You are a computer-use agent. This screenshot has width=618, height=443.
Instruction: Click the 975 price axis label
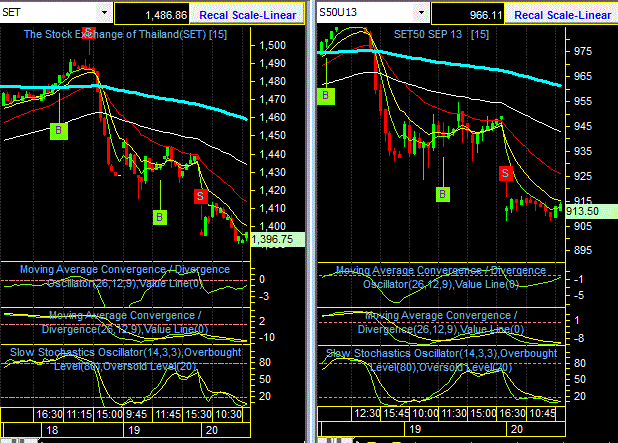(x=583, y=51)
